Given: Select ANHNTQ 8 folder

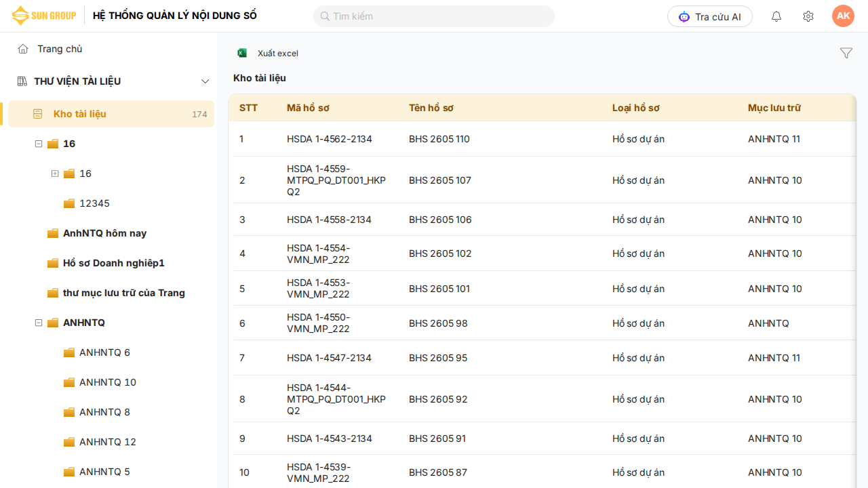Looking at the screenshot, I should [x=104, y=412].
